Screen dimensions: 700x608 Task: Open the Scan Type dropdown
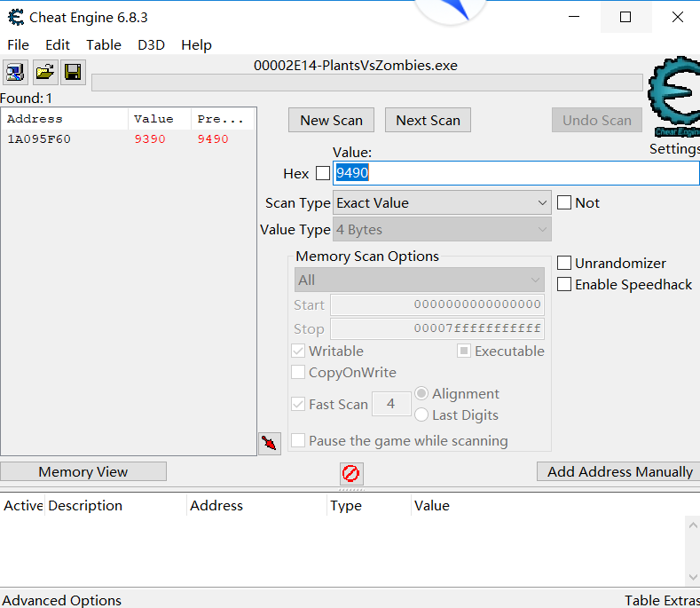(x=442, y=203)
